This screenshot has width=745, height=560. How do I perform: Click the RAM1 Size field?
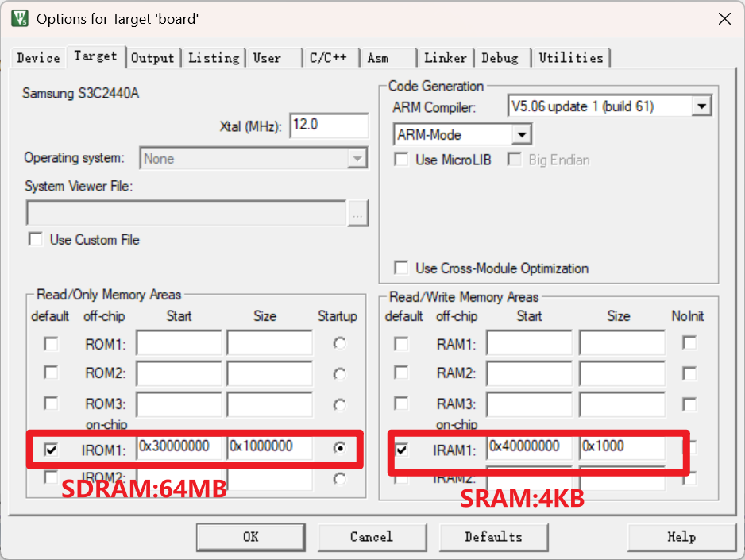(x=622, y=343)
